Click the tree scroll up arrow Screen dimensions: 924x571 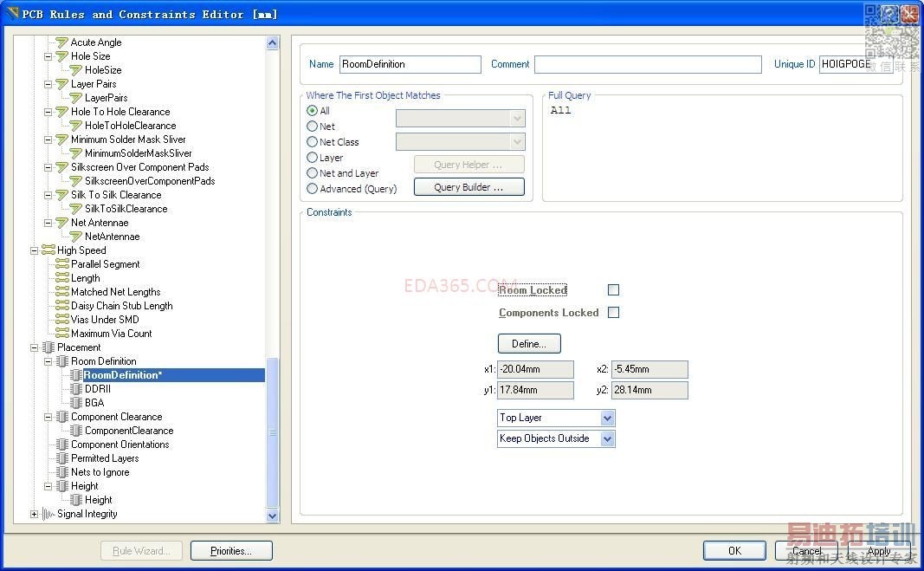tap(272, 43)
